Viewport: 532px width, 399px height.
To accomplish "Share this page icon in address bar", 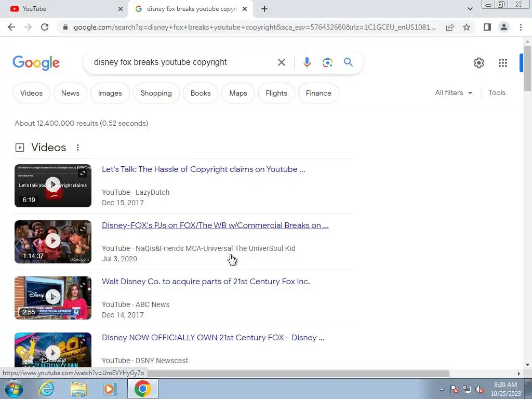I will coord(450,27).
